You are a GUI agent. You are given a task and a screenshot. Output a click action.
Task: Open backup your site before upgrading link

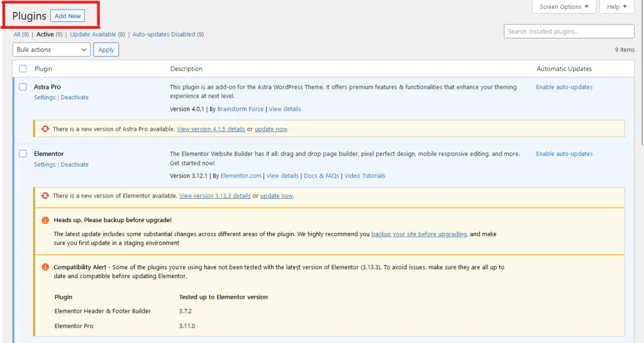(x=419, y=234)
